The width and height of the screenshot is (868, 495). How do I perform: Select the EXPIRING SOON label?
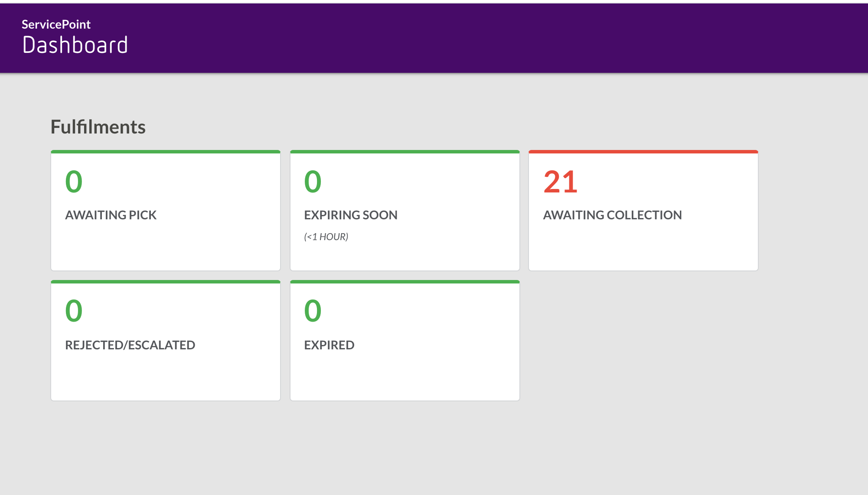(x=351, y=215)
